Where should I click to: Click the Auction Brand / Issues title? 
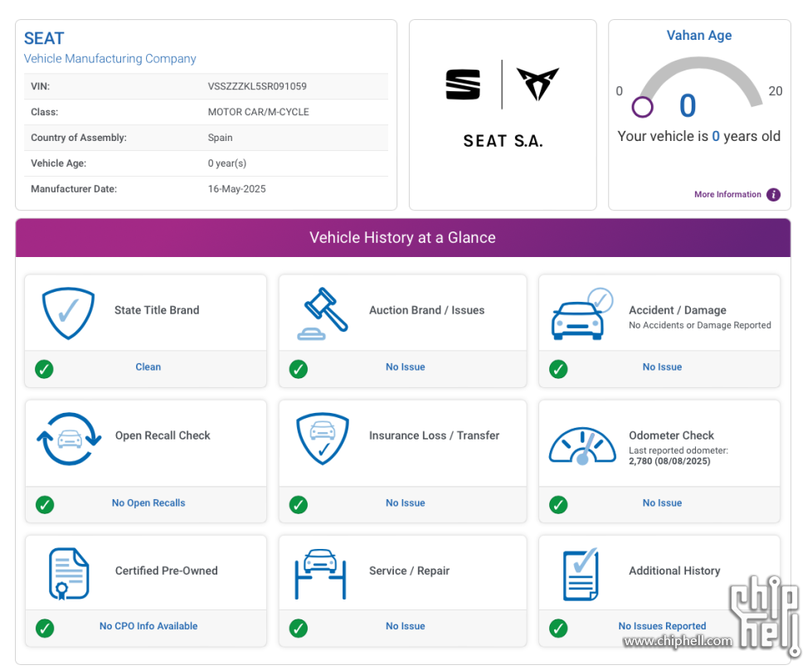tap(426, 310)
